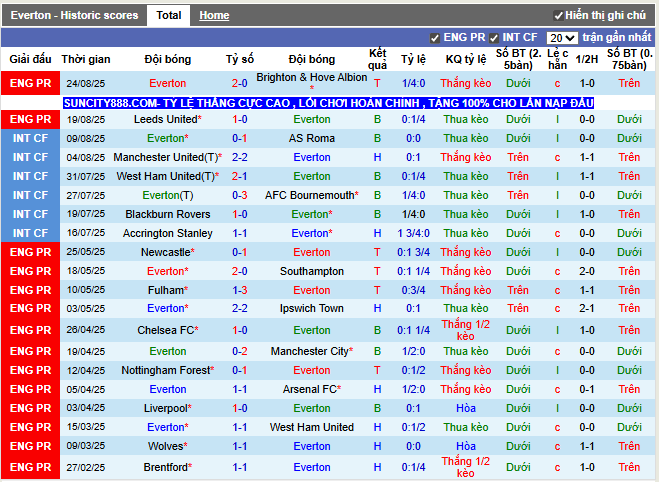
Task: Open the 20 recent matches dropdown
Action: click(562, 38)
